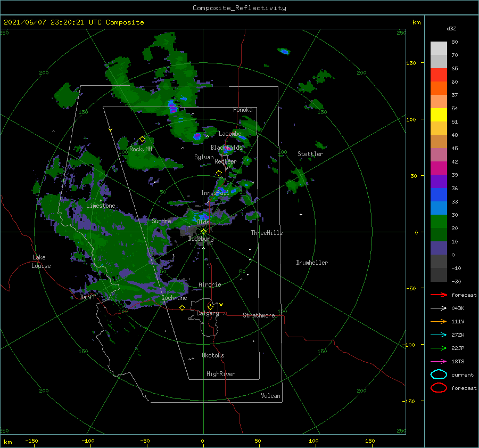Click the red forecast arrow in legend
This screenshot has height=448, width=479.
(x=439, y=295)
